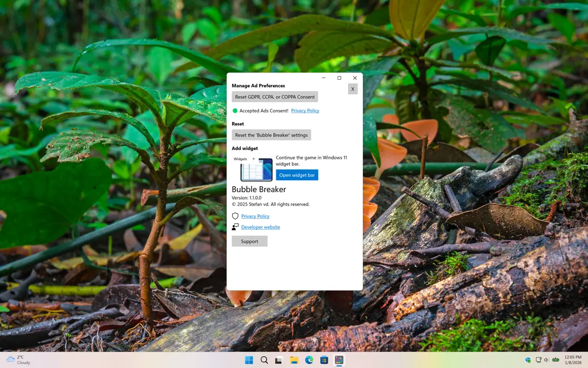This screenshot has width=588, height=368.
Task: Open Privacy Policy link beside Accepted Ads Consent
Action: click(305, 111)
